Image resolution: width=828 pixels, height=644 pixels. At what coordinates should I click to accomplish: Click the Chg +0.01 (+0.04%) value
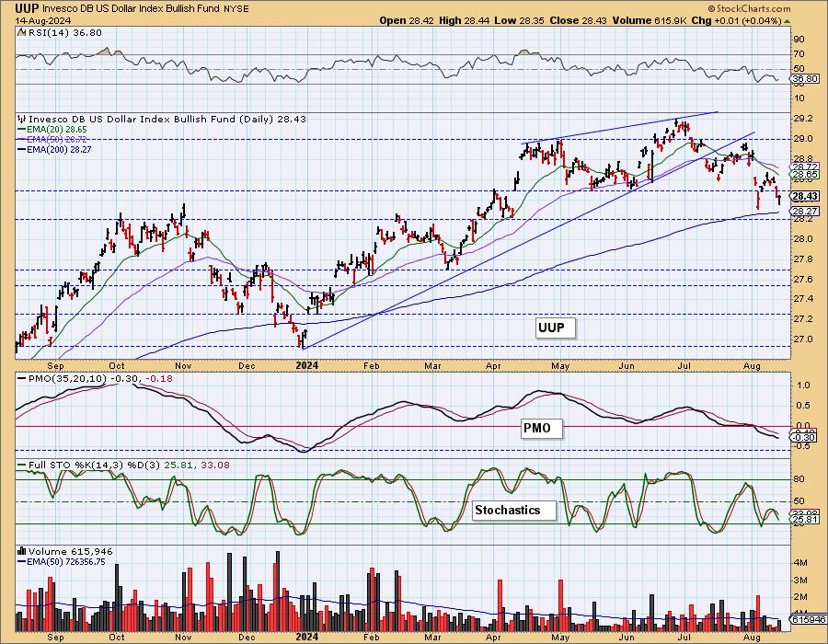coord(736,20)
